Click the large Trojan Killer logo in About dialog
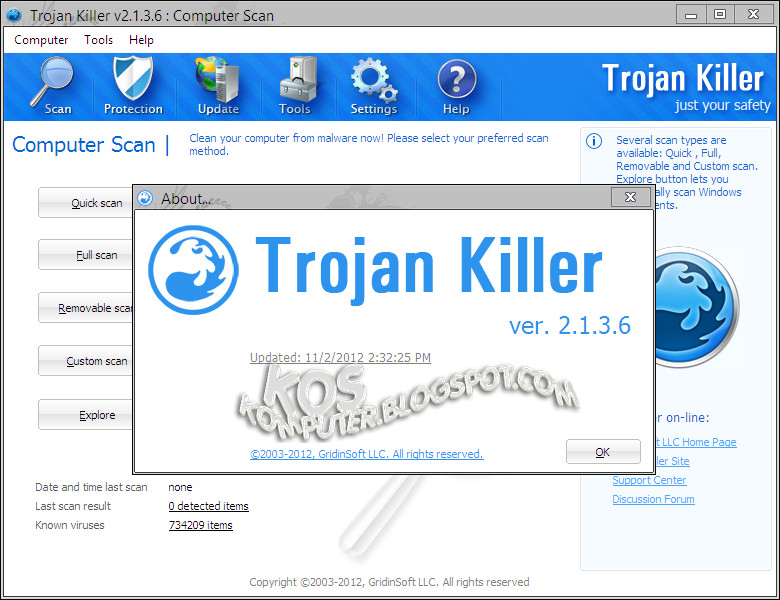This screenshot has width=780, height=600. (194, 270)
